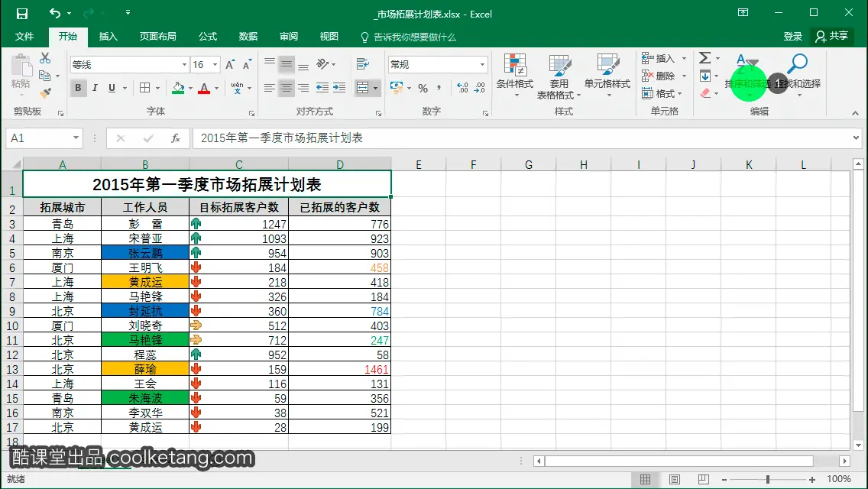The width and height of the screenshot is (868, 489).
Task: Decrease indent in the alignment group
Action: click(x=322, y=88)
